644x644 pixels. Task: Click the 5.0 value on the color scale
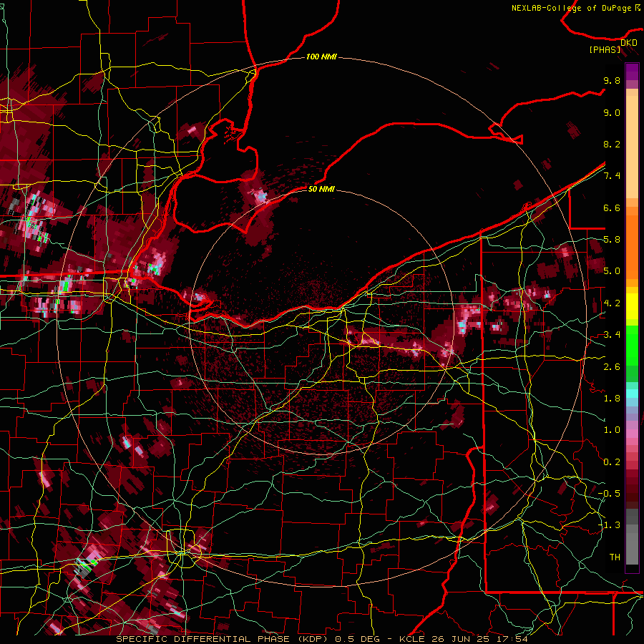point(612,271)
